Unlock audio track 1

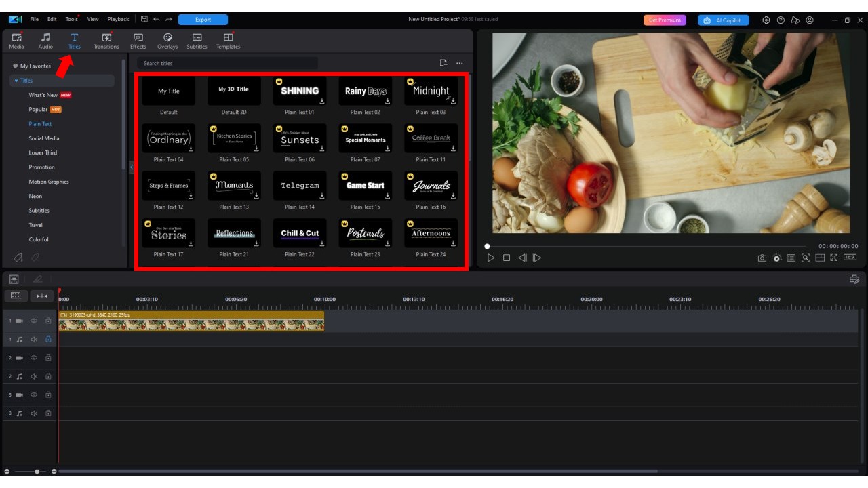coord(48,339)
